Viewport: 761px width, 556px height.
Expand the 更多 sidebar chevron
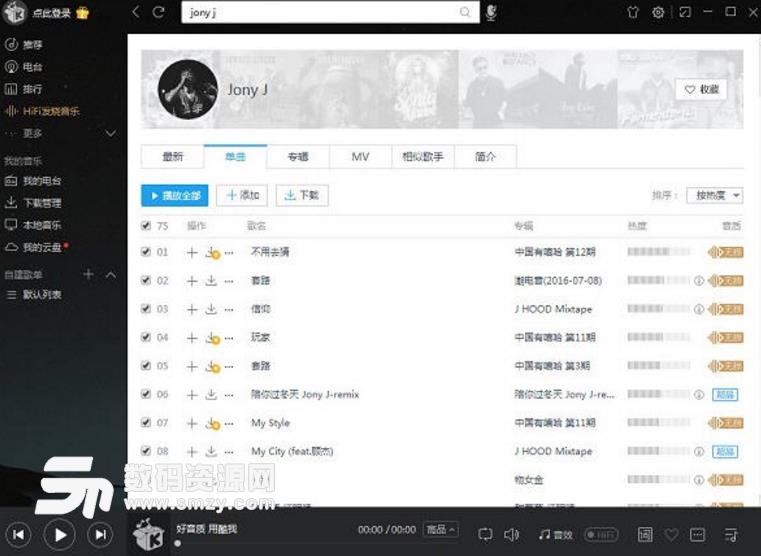click(111, 133)
